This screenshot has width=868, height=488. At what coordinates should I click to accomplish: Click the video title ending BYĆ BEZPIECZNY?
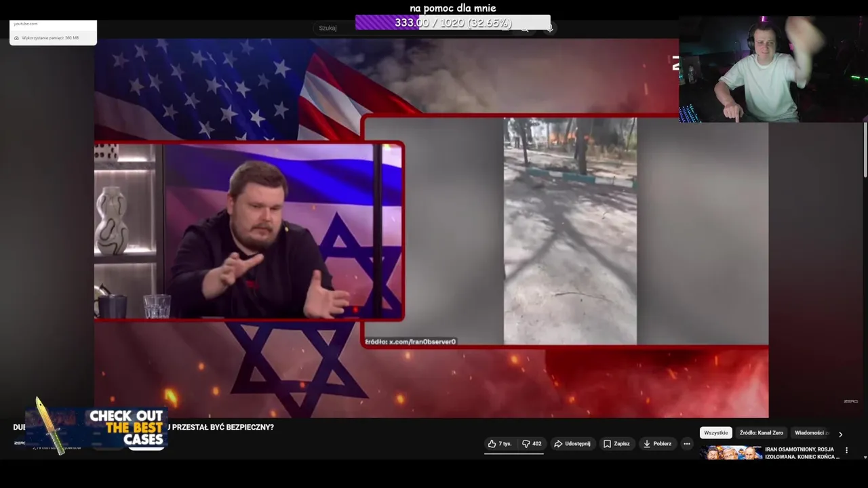(x=143, y=427)
